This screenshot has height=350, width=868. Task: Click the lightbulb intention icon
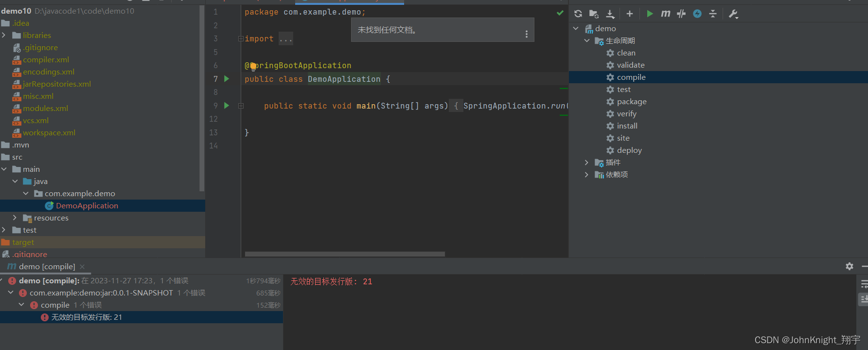[253, 66]
